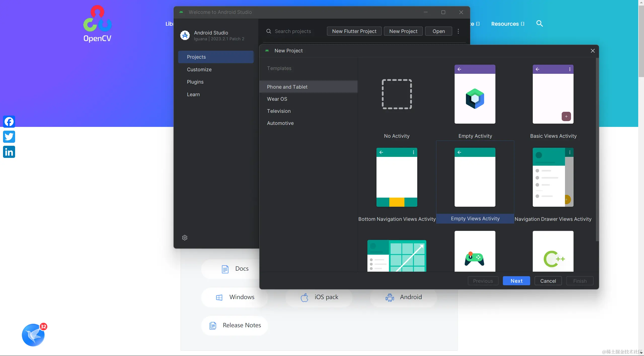Choose Wear OS category

308,99
